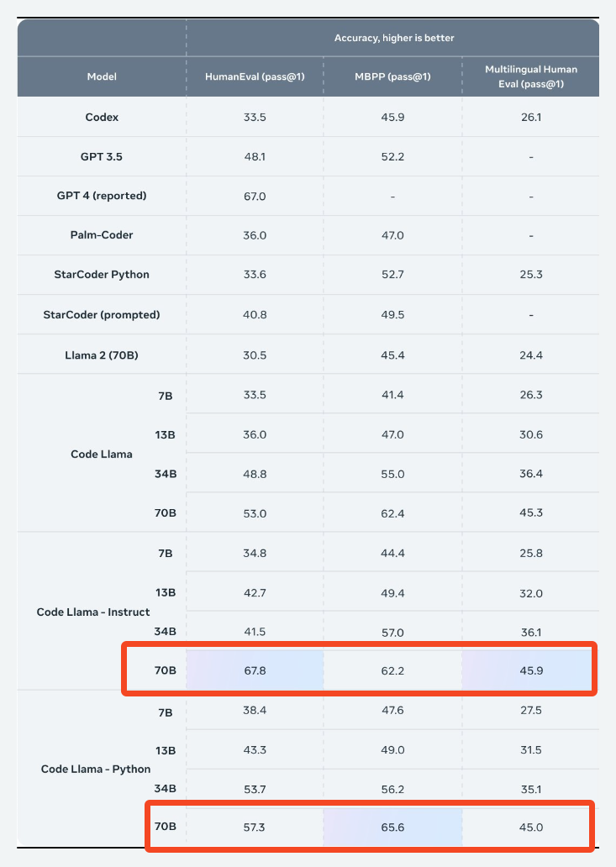Select the Multilingual Human Eval column header

531,76
